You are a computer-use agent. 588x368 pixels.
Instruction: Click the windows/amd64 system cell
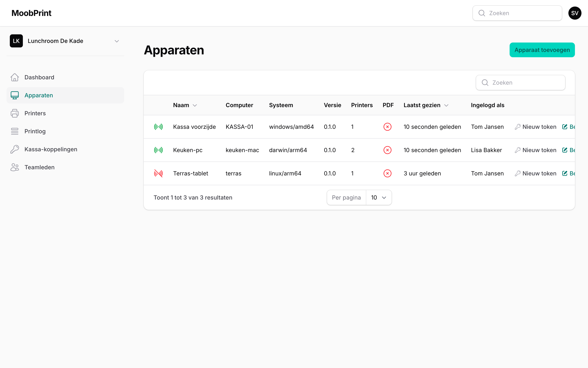[291, 127]
